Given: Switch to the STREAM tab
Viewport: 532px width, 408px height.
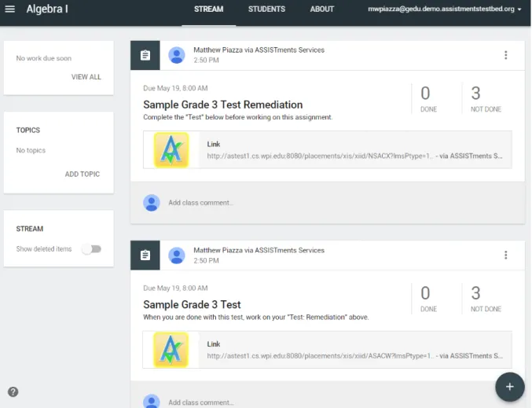Looking at the screenshot, I should (209, 9).
